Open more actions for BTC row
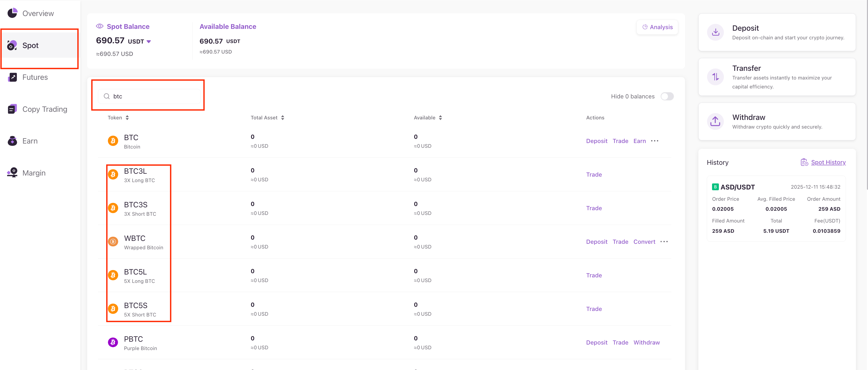Image resolution: width=868 pixels, height=370 pixels. click(x=654, y=141)
